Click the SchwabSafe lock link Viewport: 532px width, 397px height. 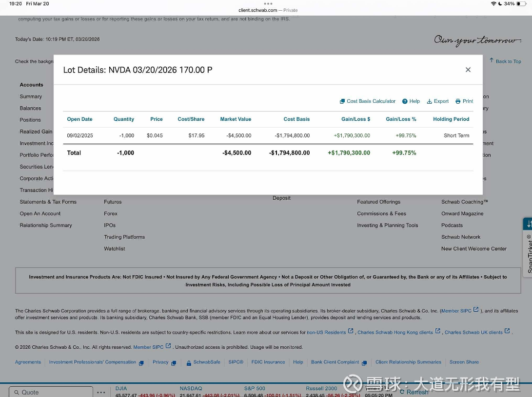coord(203,362)
